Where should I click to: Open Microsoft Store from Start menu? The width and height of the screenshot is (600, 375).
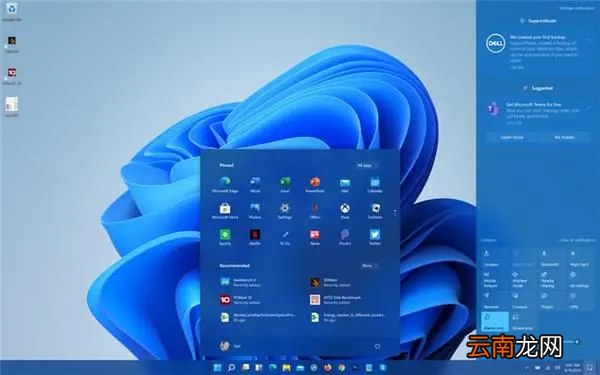tap(225, 210)
